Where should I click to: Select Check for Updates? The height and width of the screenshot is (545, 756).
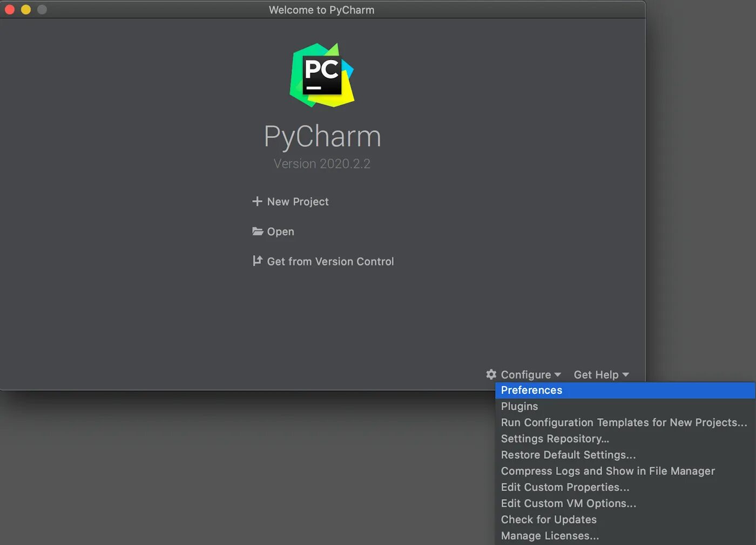[625, 520]
